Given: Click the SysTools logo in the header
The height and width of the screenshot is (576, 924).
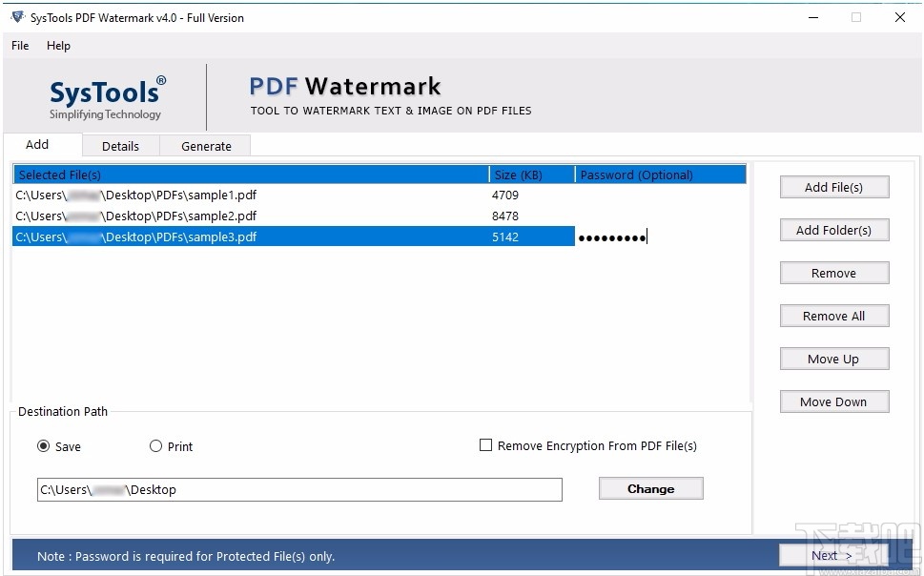Looking at the screenshot, I should (105, 95).
